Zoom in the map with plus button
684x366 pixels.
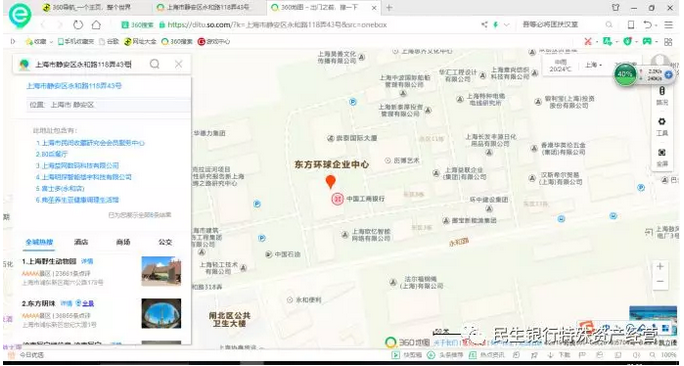pos(660,266)
